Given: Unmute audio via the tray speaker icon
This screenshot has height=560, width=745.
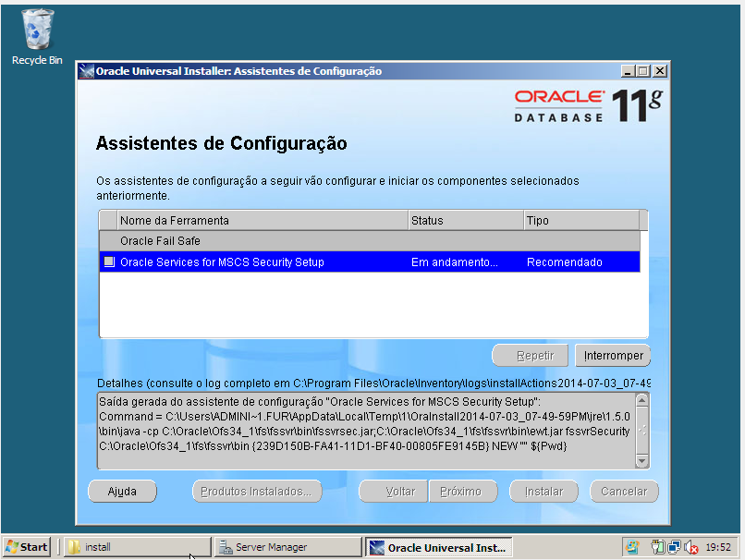Looking at the screenshot, I should [690, 547].
